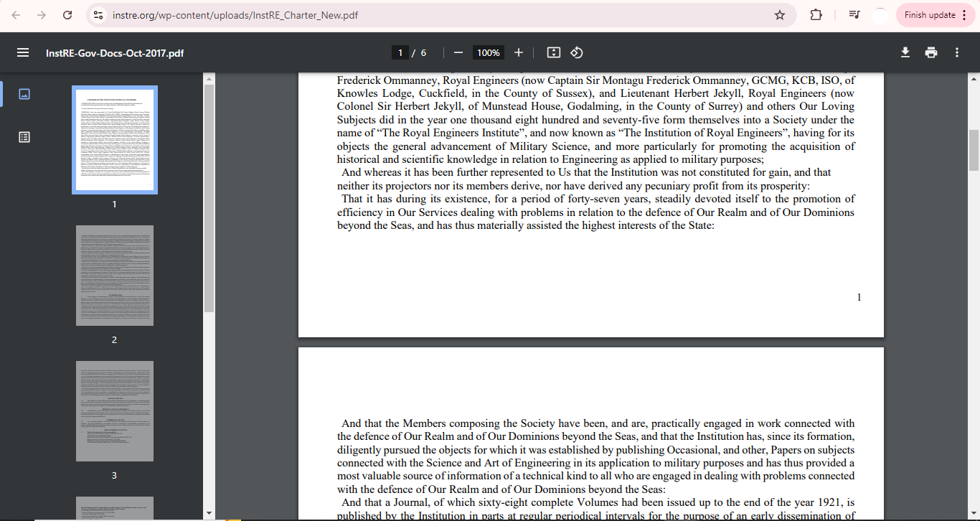Open the Chrome profile avatar
The image size is (980, 521).
[880, 15]
